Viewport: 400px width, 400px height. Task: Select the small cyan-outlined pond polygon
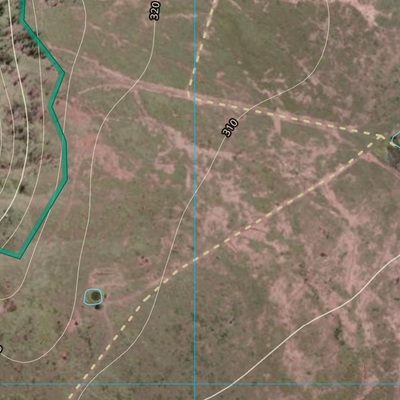click(93, 297)
